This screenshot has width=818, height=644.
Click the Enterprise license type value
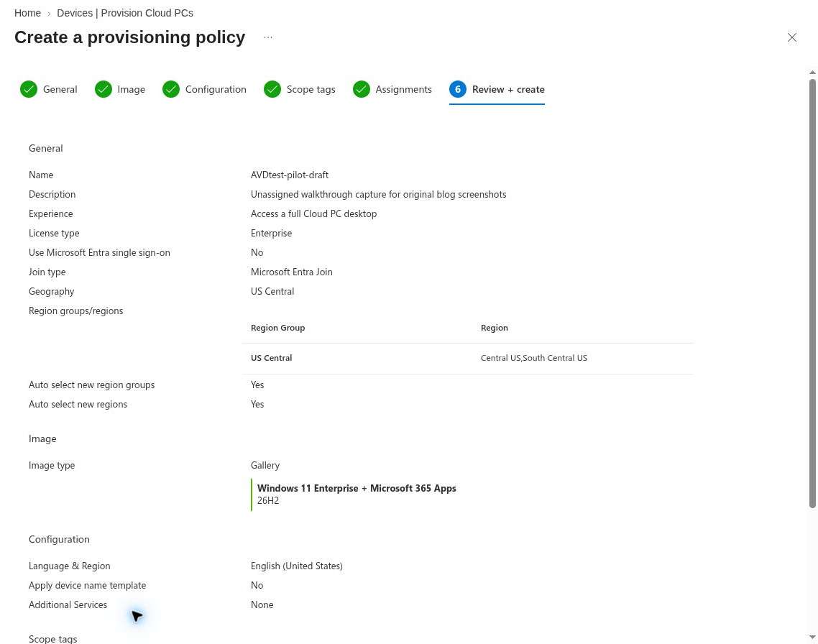(x=271, y=233)
